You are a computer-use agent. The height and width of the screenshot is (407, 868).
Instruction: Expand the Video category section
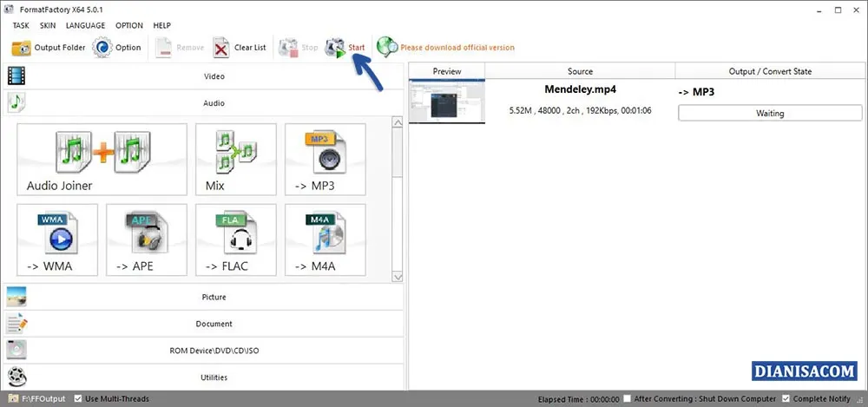(x=204, y=76)
